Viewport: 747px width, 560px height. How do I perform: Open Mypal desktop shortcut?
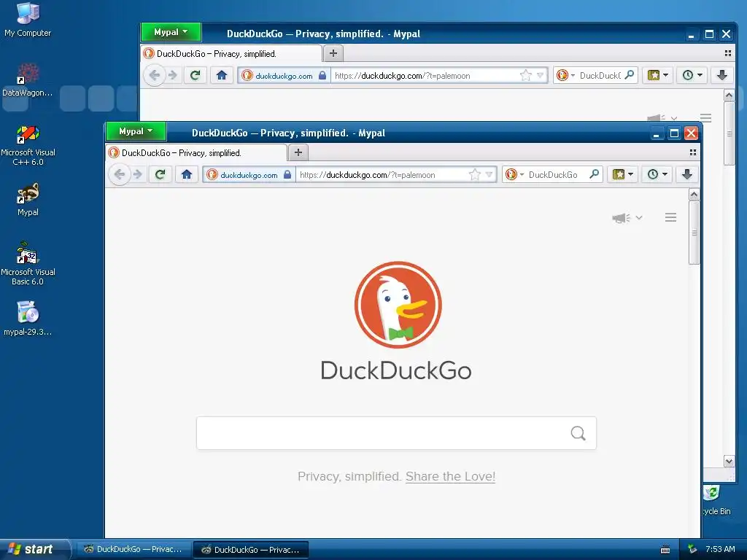(x=28, y=200)
